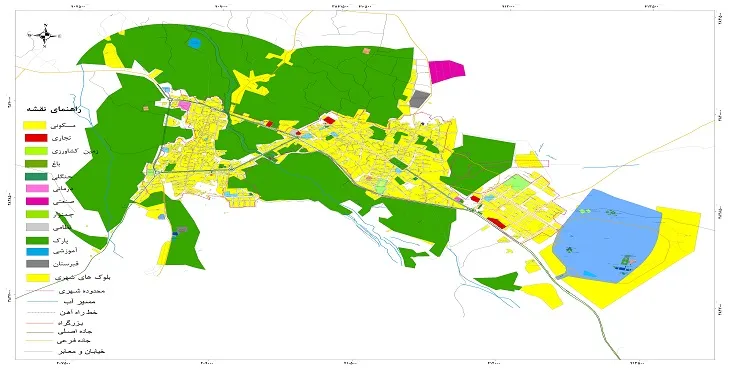The height and width of the screenshot is (370, 730).
Task: Click the بلوک های شهری label
Action: [82, 277]
